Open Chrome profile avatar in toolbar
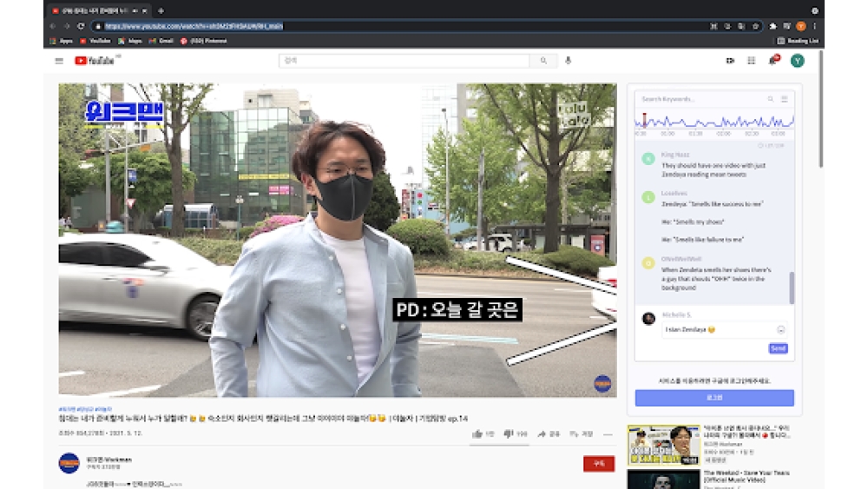 (800, 26)
